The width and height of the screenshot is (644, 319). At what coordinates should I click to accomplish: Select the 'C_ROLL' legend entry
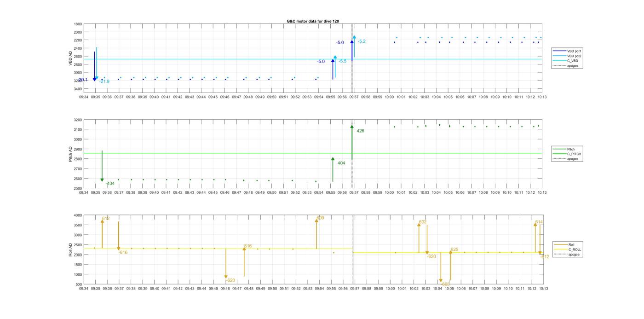point(568,249)
